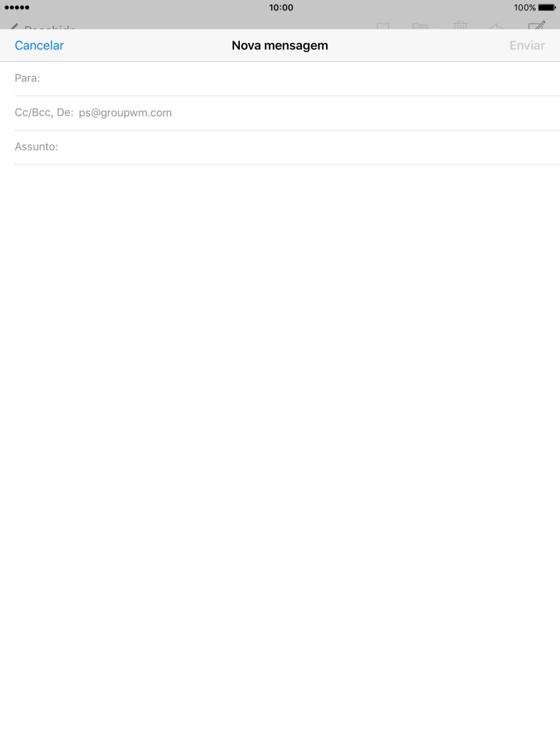560x747 pixels.
Task: Focus the Assunto subject field
Action: (x=287, y=147)
